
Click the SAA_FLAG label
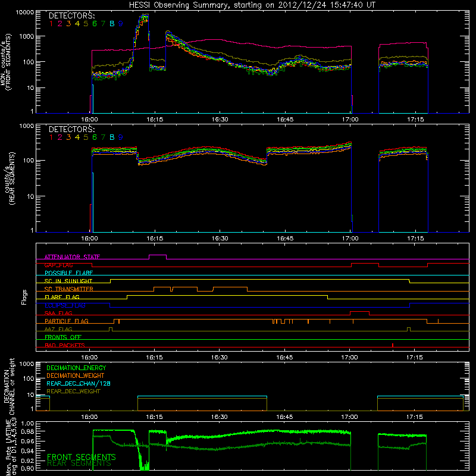[x=58, y=313]
